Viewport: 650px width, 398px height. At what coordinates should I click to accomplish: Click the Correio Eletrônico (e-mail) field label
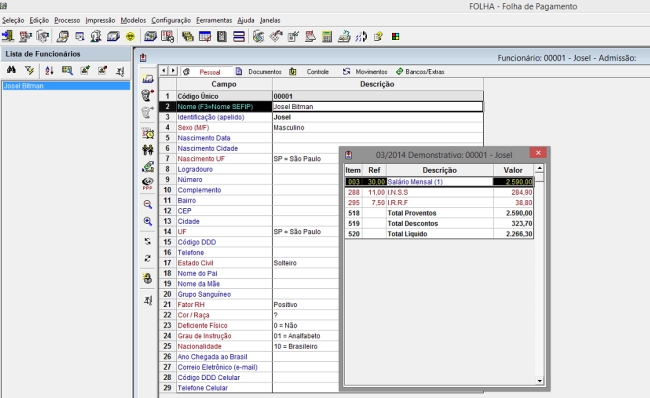pyautogui.click(x=218, y=367)
